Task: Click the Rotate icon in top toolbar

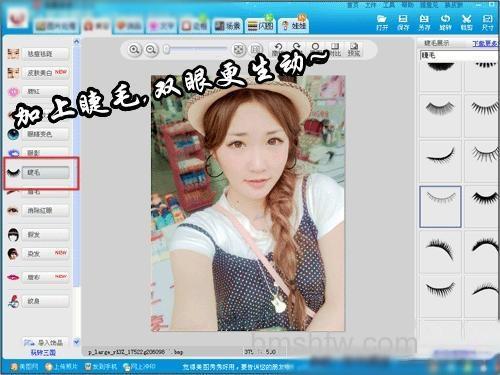Action: point(445,23)
